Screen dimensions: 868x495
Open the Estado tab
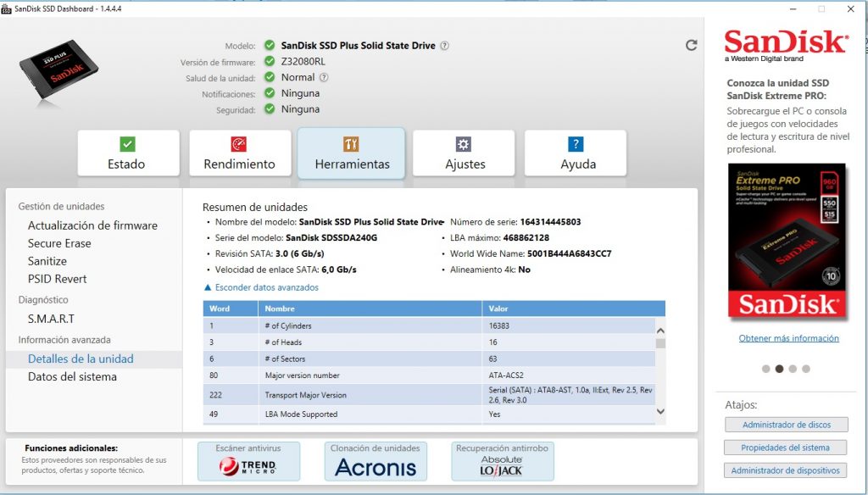(128, 153)
